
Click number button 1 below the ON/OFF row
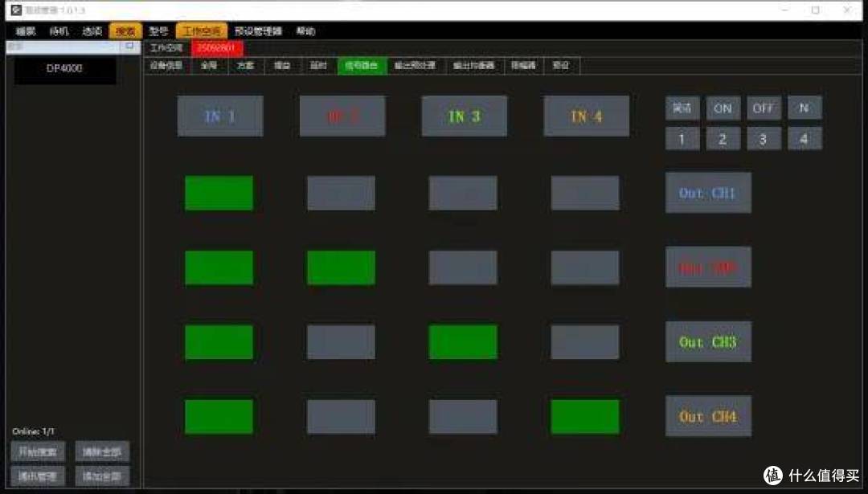pos(682,139)
